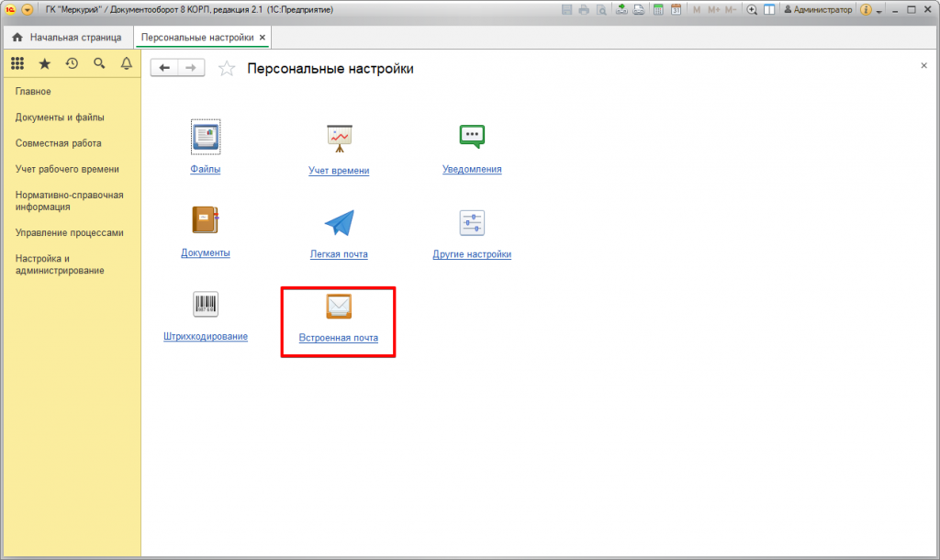Click the Файлы link

coord(206,170)
